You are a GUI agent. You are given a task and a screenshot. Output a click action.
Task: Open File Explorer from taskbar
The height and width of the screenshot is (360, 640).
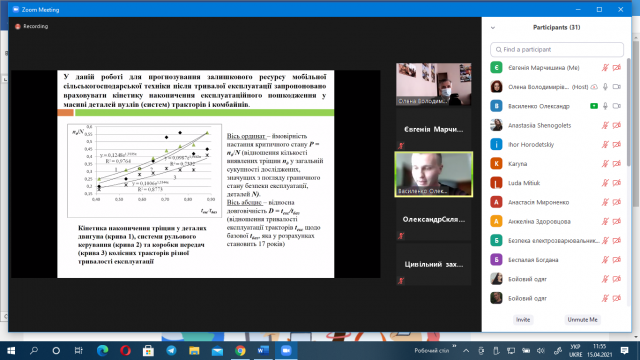tap(194, 351)
